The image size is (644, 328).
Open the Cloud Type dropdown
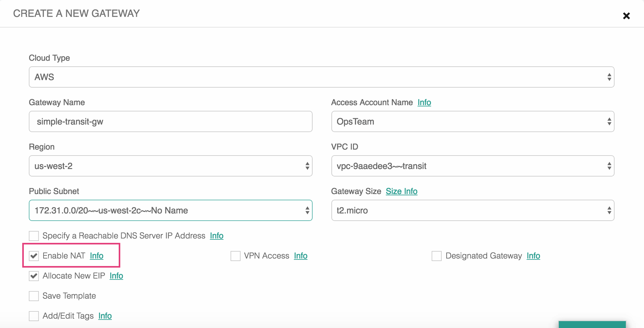tap(321, 77)
